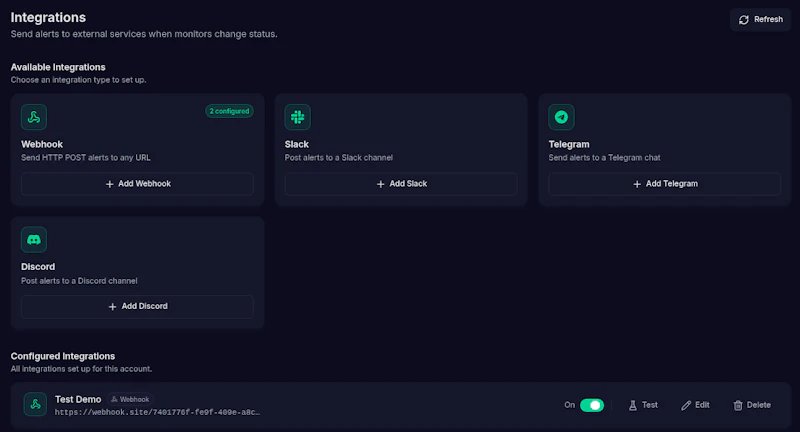Click the On label beside the toggle
The height and width of the screenshot is (432, 800).
569,405
